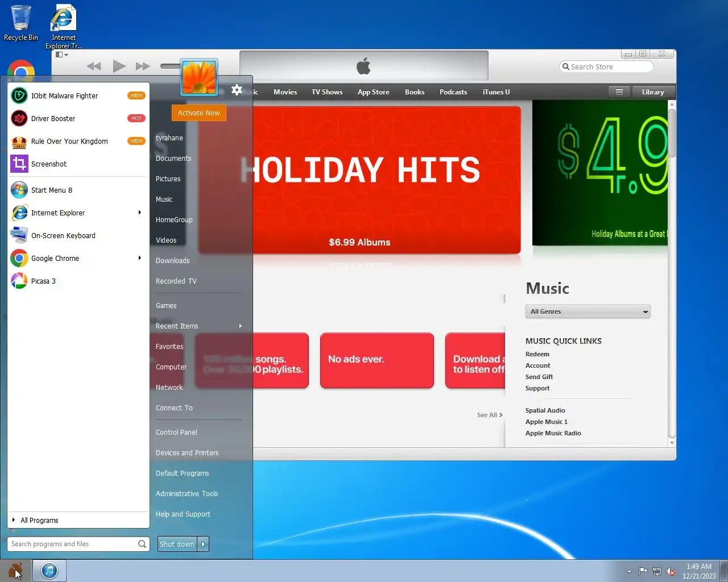Open Start Menu 8 entry
The width and height of the screenshot is (728, 582).
point(78,190)
